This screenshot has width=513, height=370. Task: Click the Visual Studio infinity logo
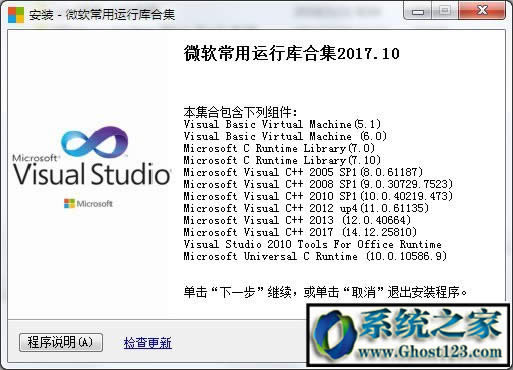point(95,143)
